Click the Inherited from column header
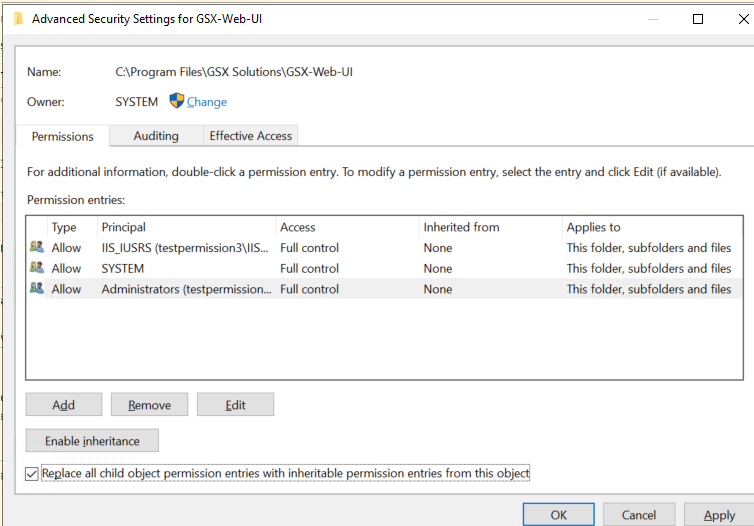Screen dimensions: 754x526 [490, 227]
